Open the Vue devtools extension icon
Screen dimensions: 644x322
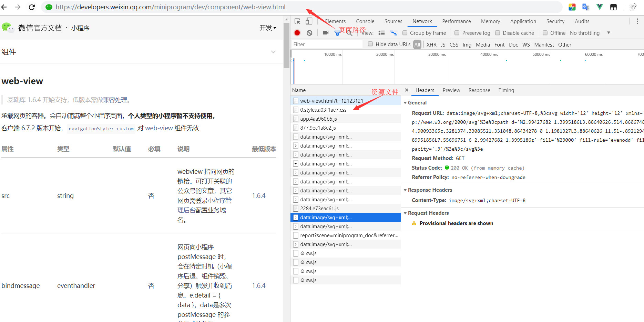[600, 7]
